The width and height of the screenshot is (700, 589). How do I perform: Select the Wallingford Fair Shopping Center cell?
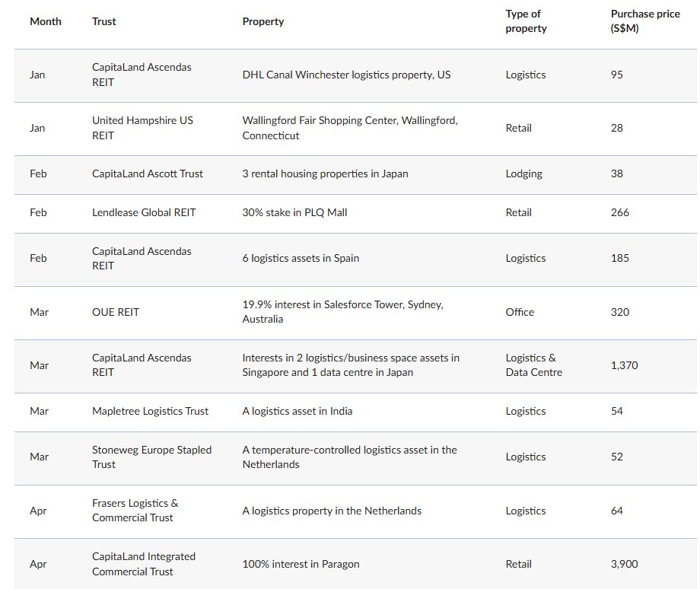coord(350,128)
